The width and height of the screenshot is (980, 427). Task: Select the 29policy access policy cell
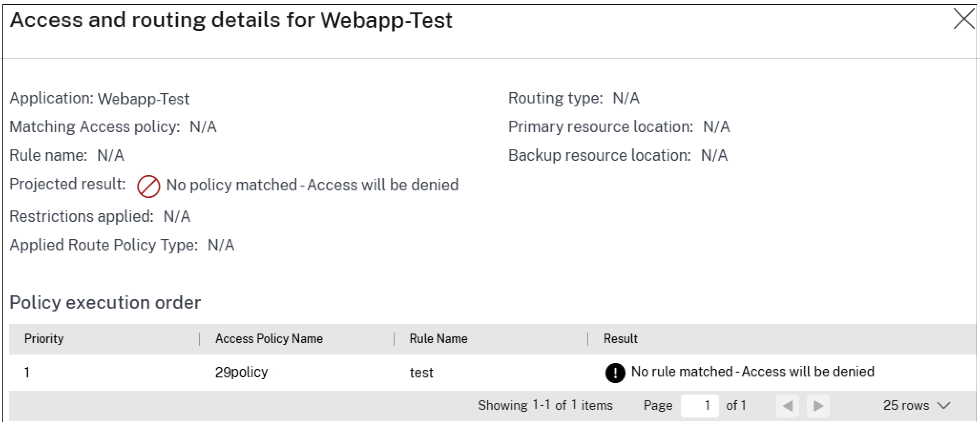tap(241, 372)
